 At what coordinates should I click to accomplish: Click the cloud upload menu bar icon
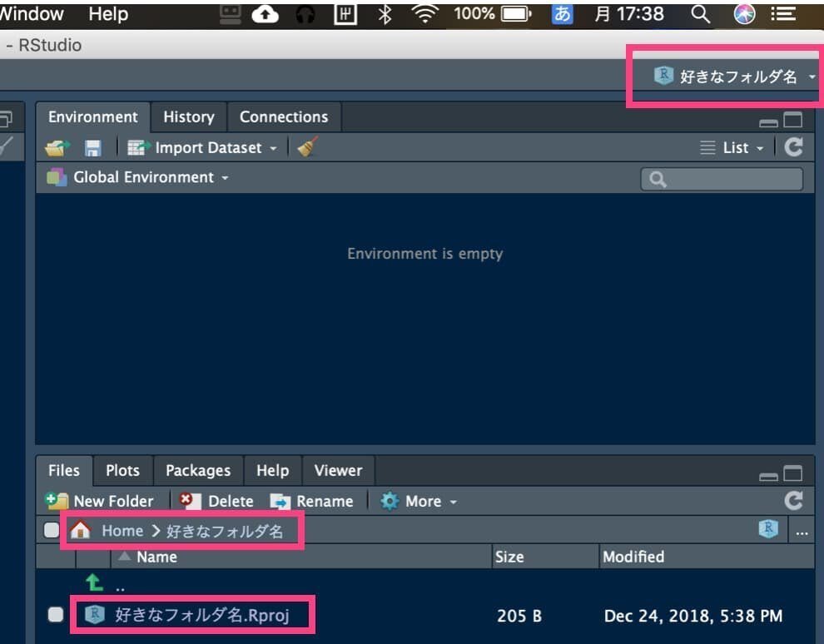(265, 14)
